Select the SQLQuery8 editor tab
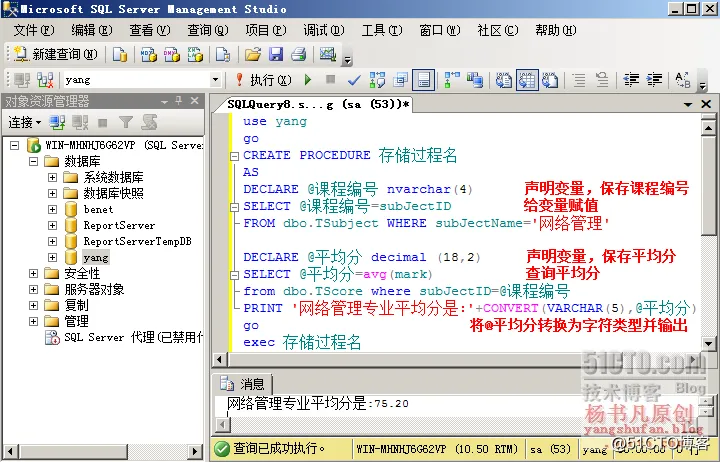Viewport: 720px width, 462px height. click(318, 104)
